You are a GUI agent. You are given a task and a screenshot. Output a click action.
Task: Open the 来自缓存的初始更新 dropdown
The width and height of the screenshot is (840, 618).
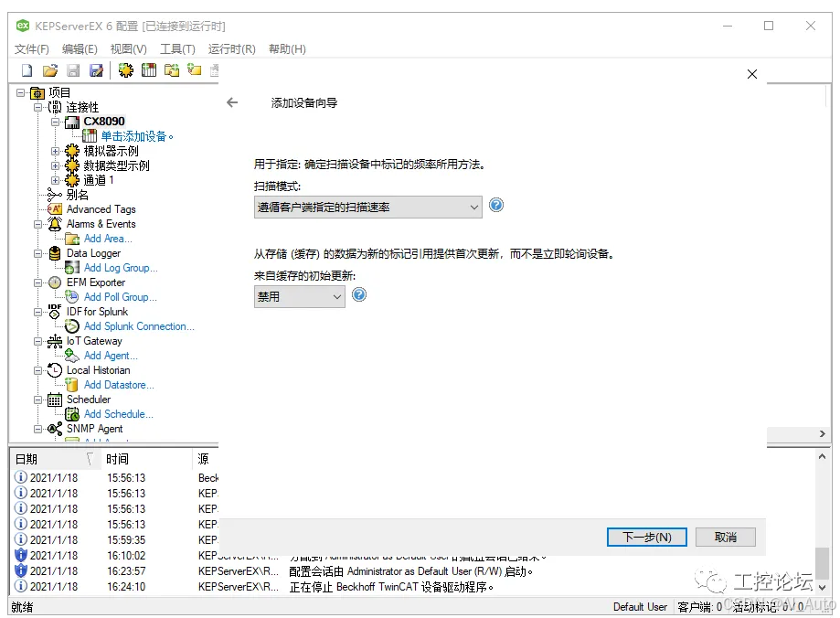point(300,296)
